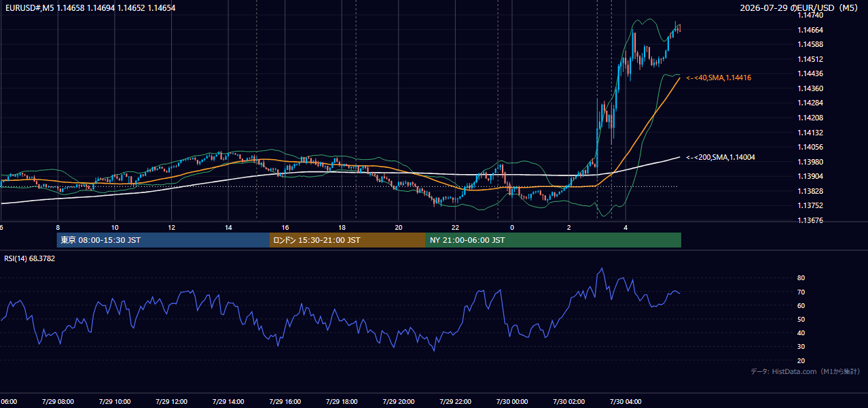The width and height of the screenshot is (868, 408).
Task: Click price level 1.14056 on price axis
Action: (x=810, y=147)
